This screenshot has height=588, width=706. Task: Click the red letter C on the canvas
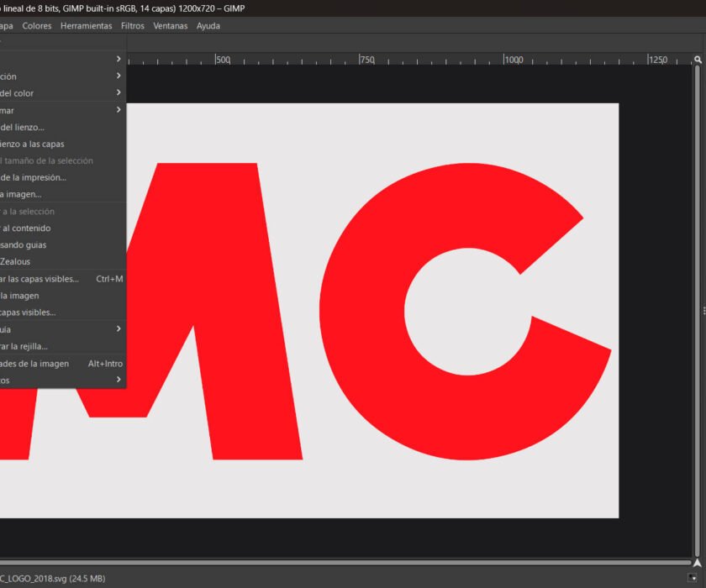coord(361,312)
